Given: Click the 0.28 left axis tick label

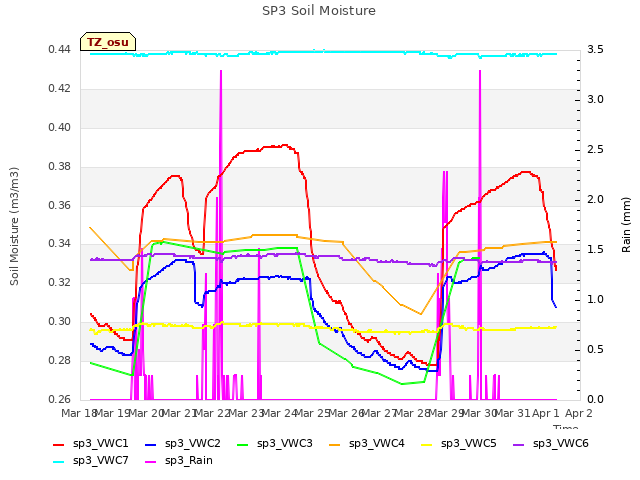Looking at the screenshot, I should click(59, 360).
